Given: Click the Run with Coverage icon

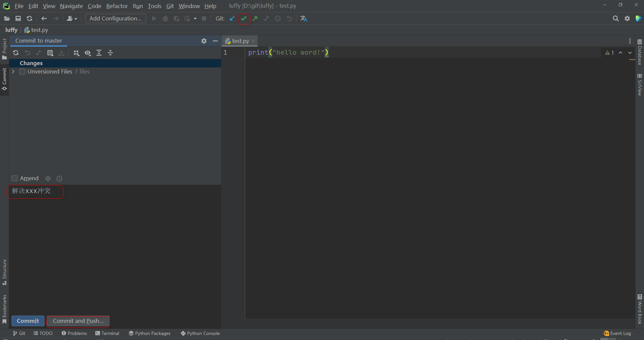Looking at the screenshot, I should pos(176,18).
